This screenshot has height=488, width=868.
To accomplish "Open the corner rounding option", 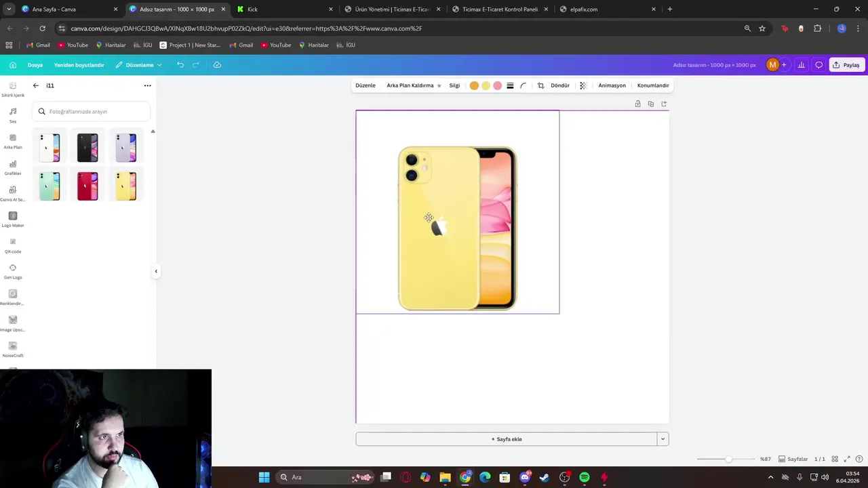I will click(523, 85).
